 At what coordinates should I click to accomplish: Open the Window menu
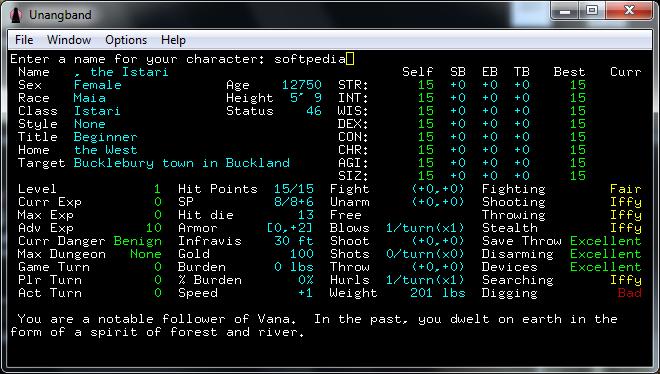click(69, 40)
